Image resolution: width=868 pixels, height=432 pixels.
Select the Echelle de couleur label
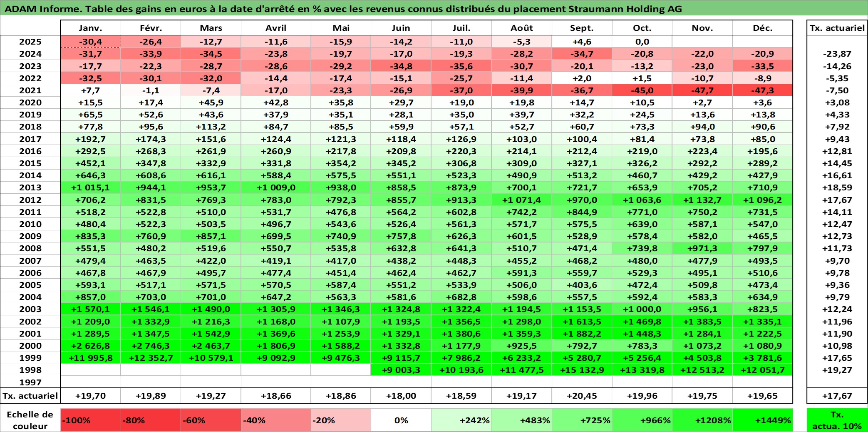click(x=30, y=420)
